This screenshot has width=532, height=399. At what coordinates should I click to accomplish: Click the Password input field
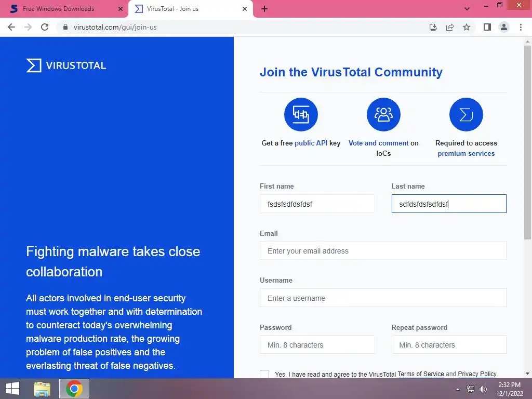click(x=317, y=345)
